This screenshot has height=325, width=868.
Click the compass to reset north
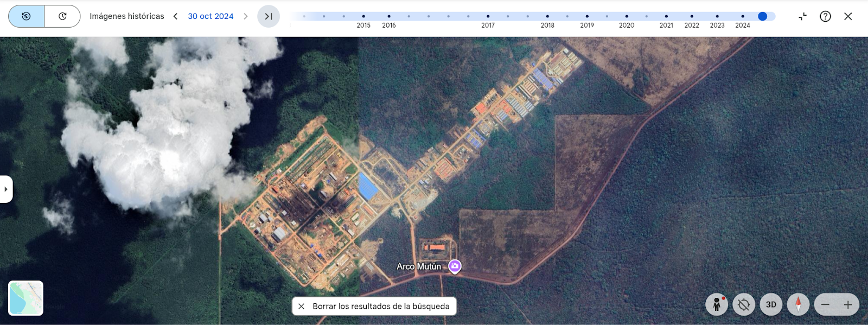click(x=798, y=304)
